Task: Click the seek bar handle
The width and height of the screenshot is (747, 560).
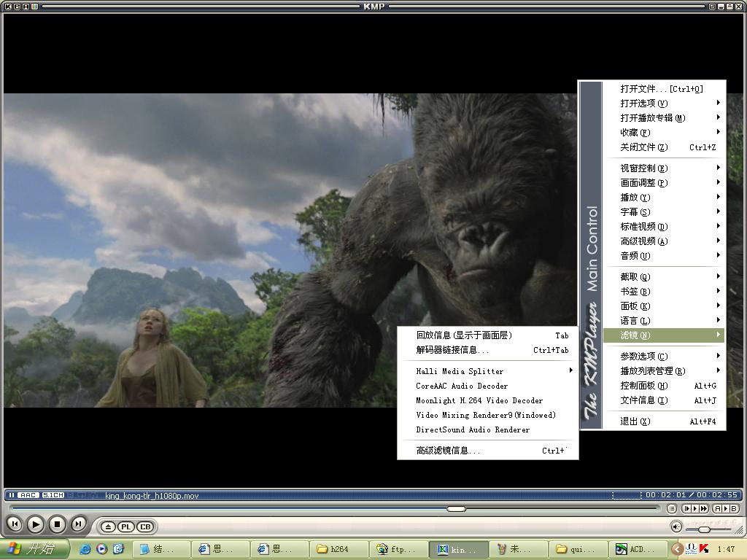Action: tap(456, 509)
